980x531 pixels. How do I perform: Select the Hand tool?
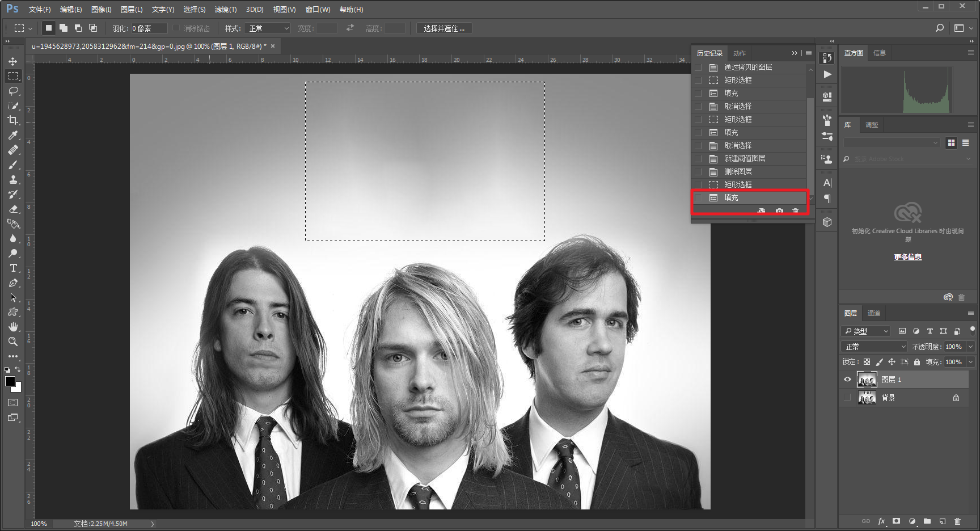pyautogui.click(x=13, y=327)
